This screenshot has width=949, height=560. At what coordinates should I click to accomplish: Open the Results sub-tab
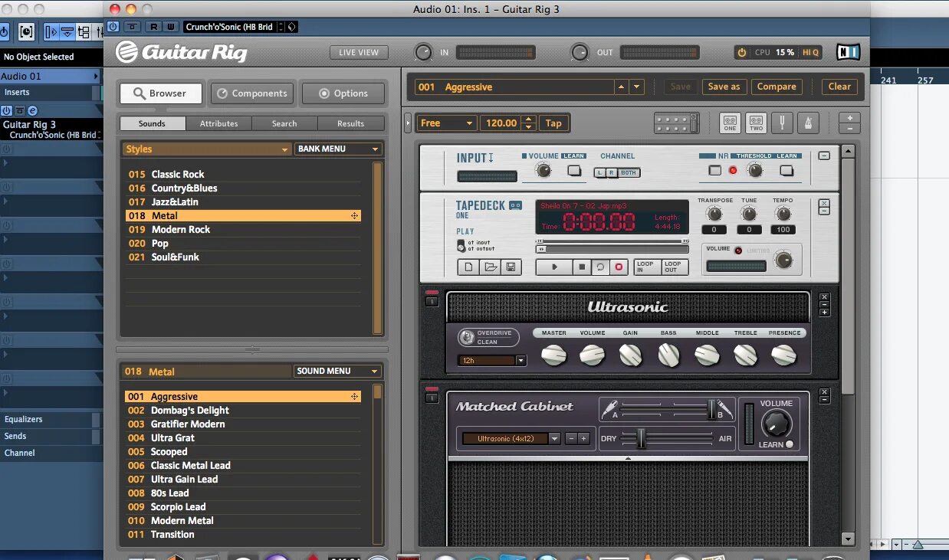click(351, 123)
